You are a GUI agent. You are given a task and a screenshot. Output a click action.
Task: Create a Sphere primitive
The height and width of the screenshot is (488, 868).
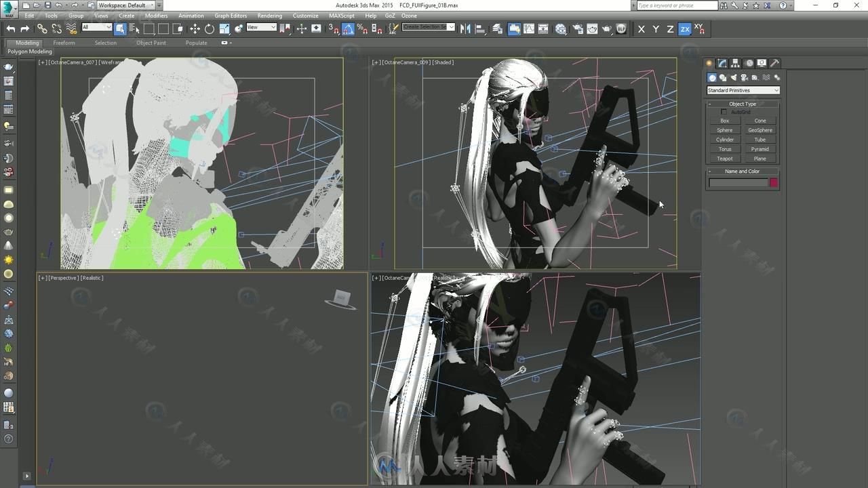[725, 130]
